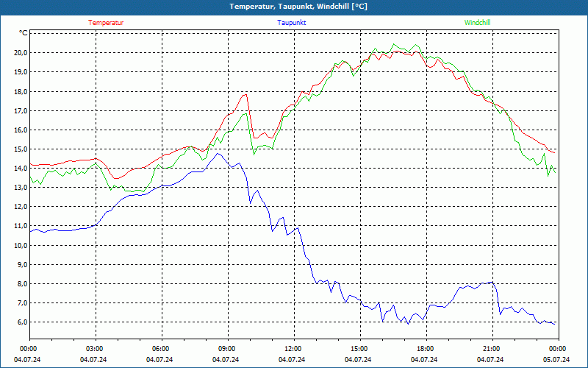Click the °C unit label on axis

pyautogui.click(x=23, y=33)
